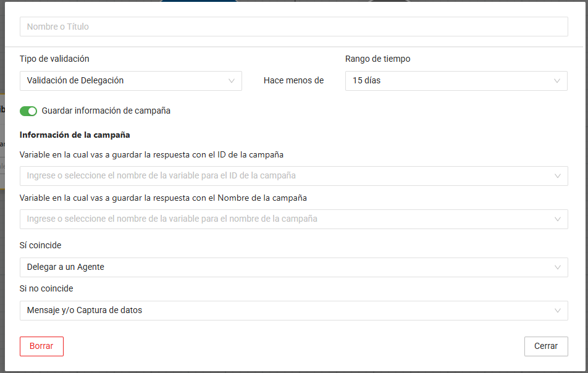This screenshot has height=373, width=588.
Task: Select the campaign ID variable combo box
Action: [284, 176]
